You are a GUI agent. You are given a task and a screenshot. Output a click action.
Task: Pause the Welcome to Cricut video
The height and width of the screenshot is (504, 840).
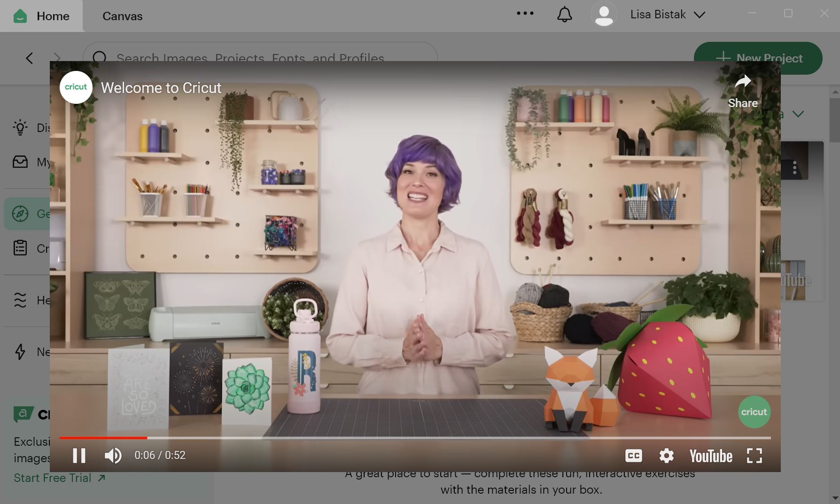point(79,455)
